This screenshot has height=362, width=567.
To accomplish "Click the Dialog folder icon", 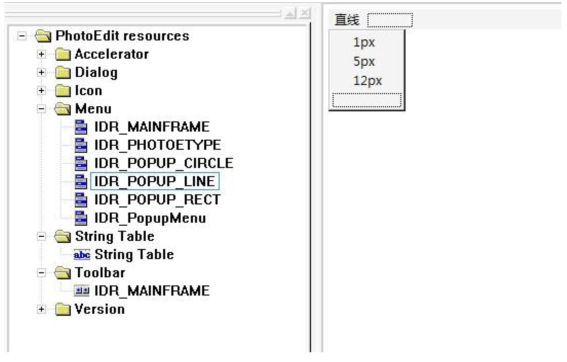I will 63,72.
